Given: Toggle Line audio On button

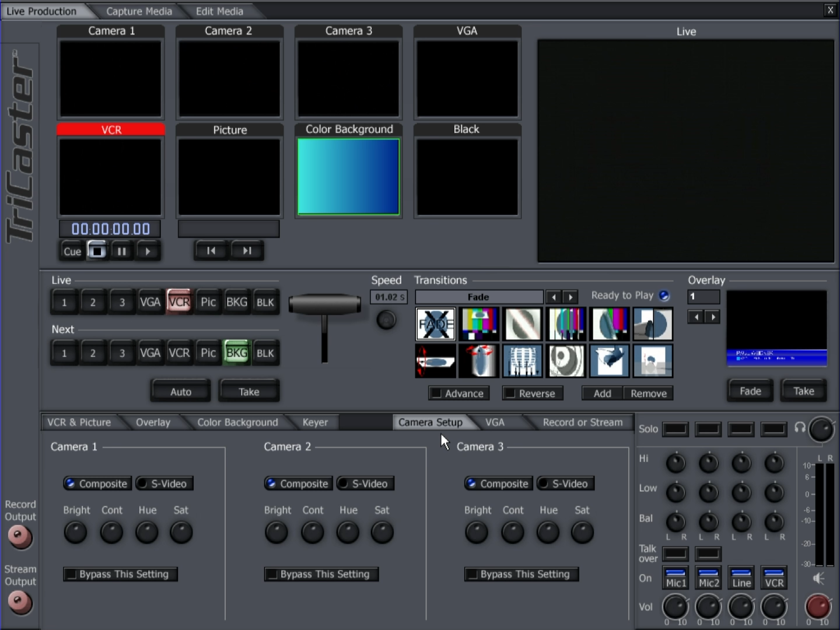Looking at the screenshot, I should [x=741, y=578].
